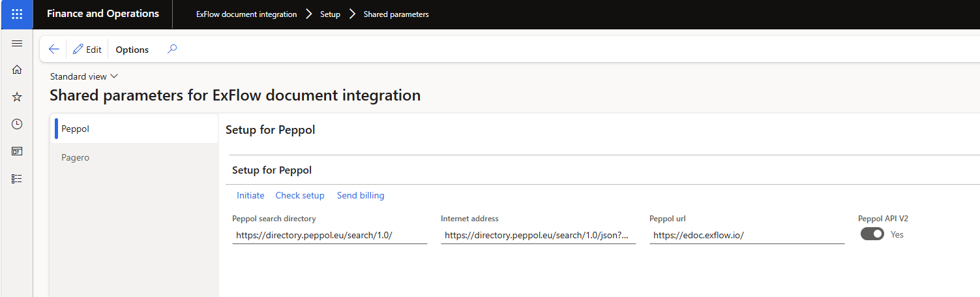Click the Shared parameters breadcrumb

tap(396, 14)
